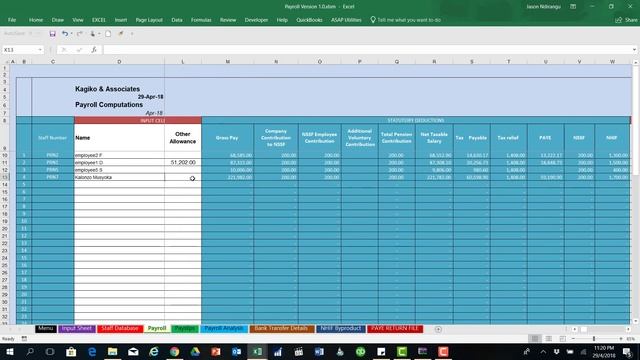Switch to Page Layout view icon
Viewport: 640px width, 360px height.
coord(549,339)
